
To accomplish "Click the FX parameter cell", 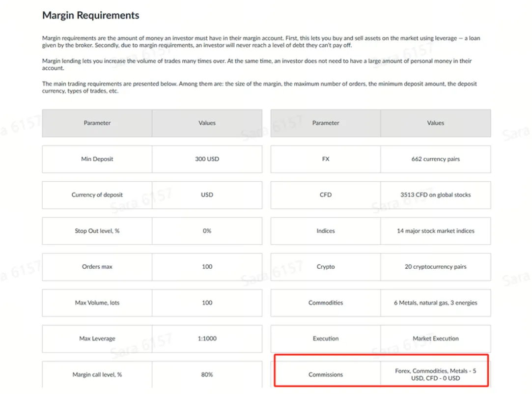I will [326, 159].
